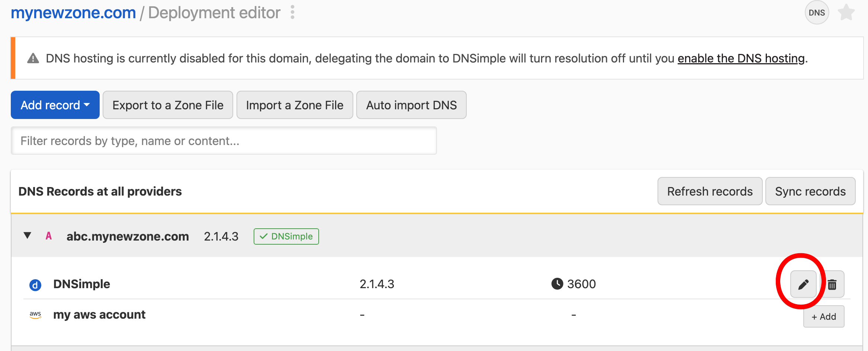Screen dimensions: 868x351
Task: Click the clock TTL icon next to 3600
Action: coord(557,284)
